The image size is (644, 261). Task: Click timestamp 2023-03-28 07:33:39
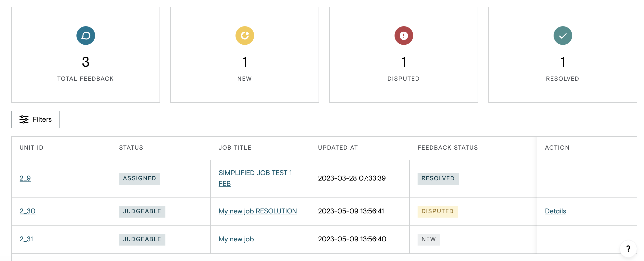pos(352,178)
